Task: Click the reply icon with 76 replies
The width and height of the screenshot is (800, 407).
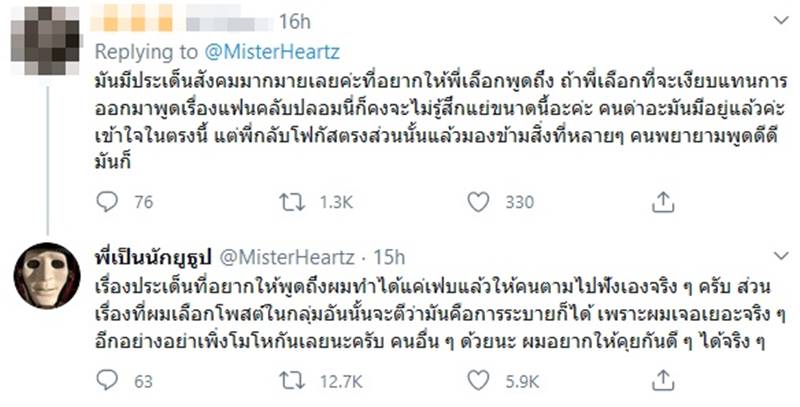Action: [110, 204]
